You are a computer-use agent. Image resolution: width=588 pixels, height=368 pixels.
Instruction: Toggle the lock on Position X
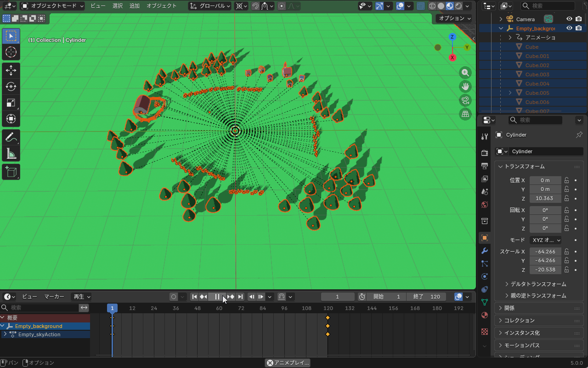coord(567,180)
